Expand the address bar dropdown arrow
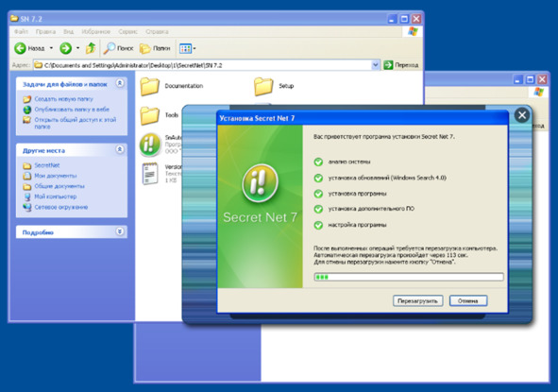Viewport: 558px width, 392px height. click(375, 65)
